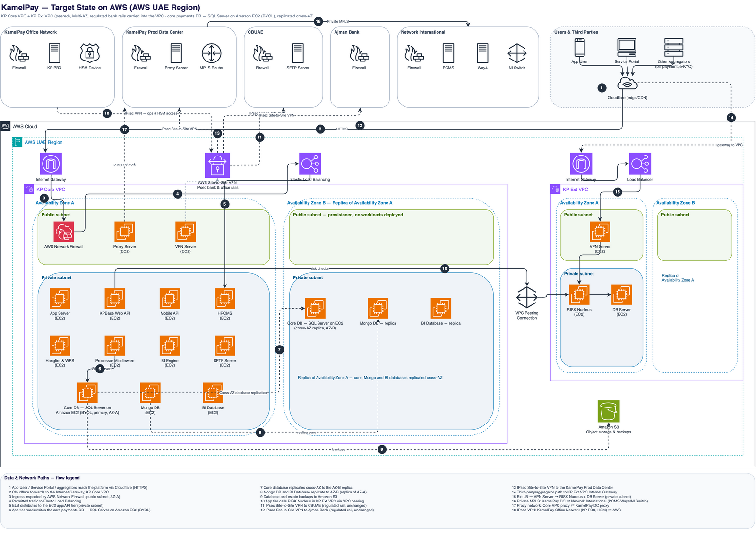Click the CBUAE firewall icon
756x545 pixels.
click(x=263, y=53)
